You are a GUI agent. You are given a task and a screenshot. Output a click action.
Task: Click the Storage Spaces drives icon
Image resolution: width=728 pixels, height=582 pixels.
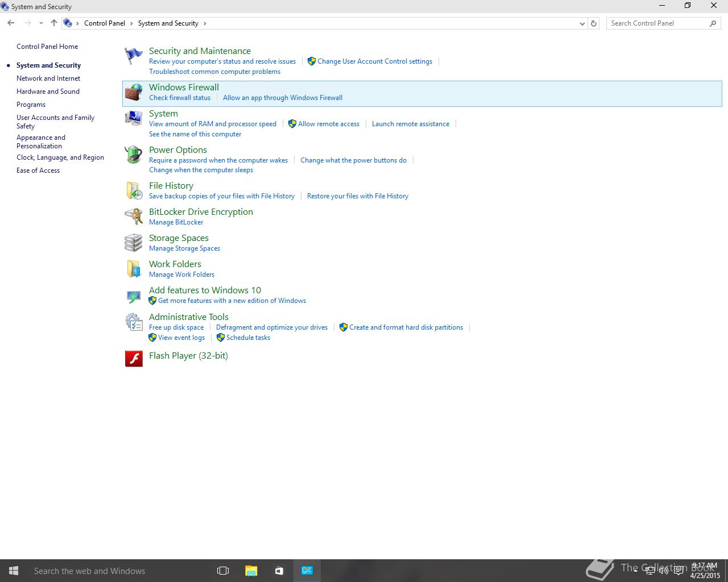click(x=134, y=243)
